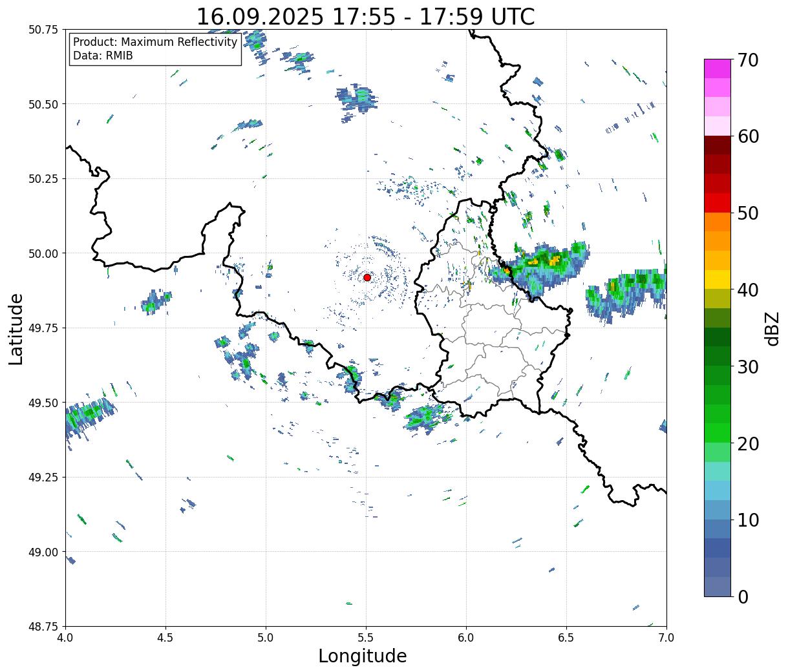Click colorbar tick label 50
This screenshot has width=788, height=672.
[748, 213]
